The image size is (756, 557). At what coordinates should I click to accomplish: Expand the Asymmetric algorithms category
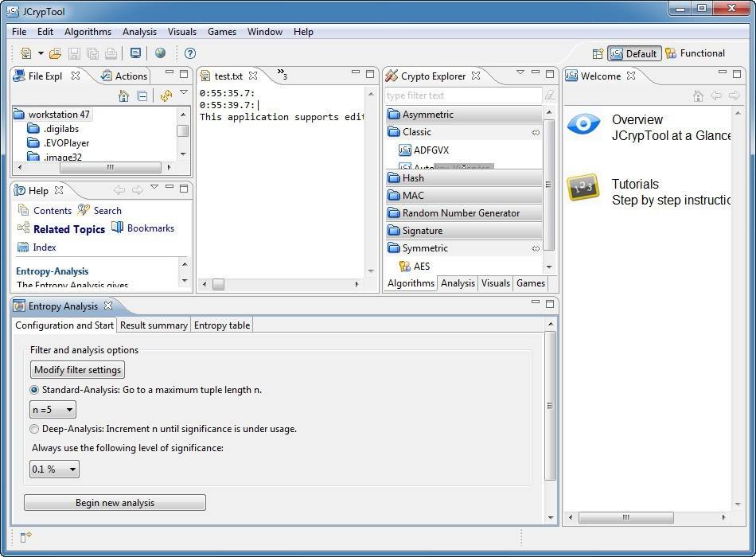coord(427,115)
